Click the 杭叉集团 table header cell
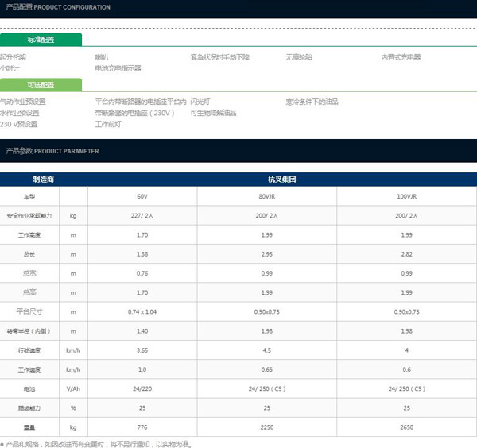The width and height of the screenshot is (477, 448). click(x=281, y=180)
